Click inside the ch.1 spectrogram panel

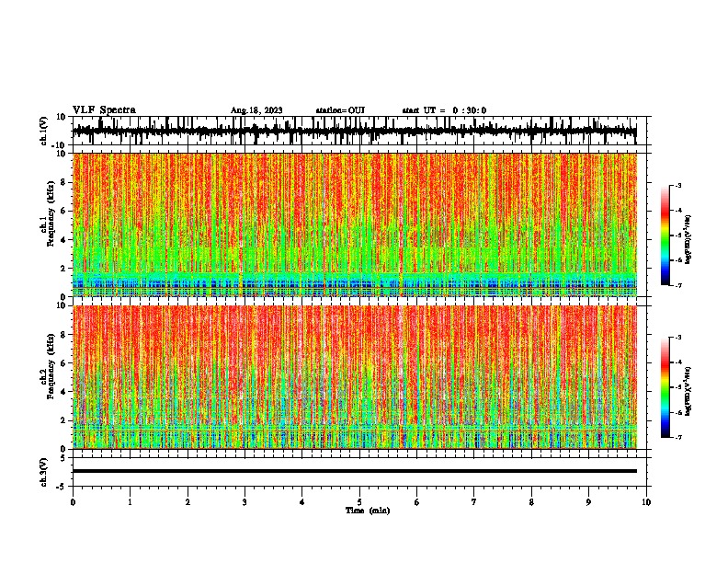click(x=355, y=224)
